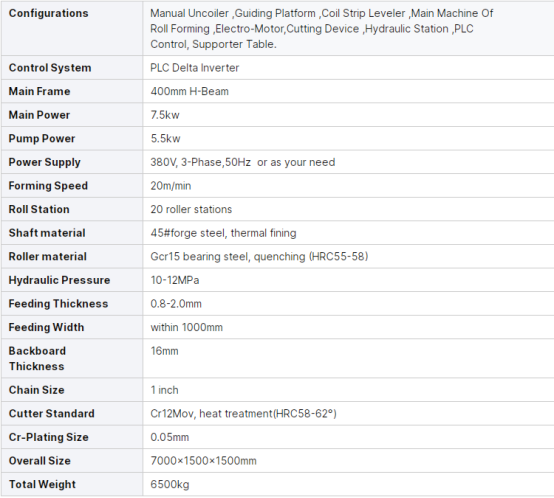Click the Total Weight 6500kg value

click(x=170, y=484)
